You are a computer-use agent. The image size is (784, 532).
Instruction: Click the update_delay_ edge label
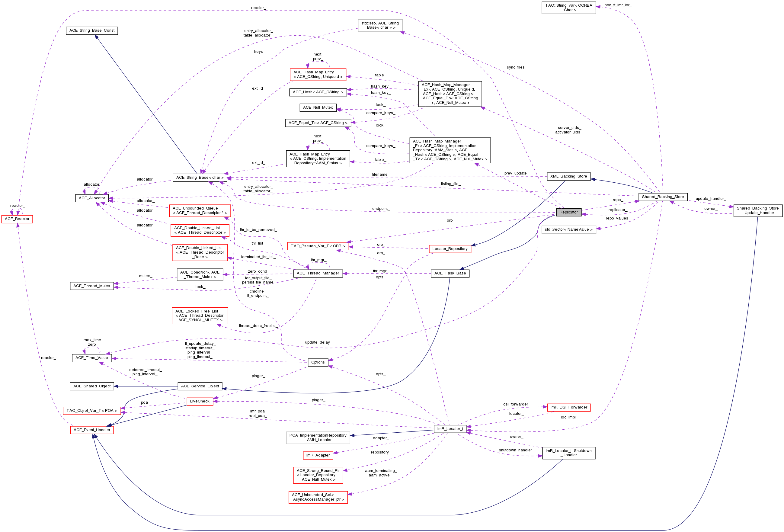tap(318, 342)
